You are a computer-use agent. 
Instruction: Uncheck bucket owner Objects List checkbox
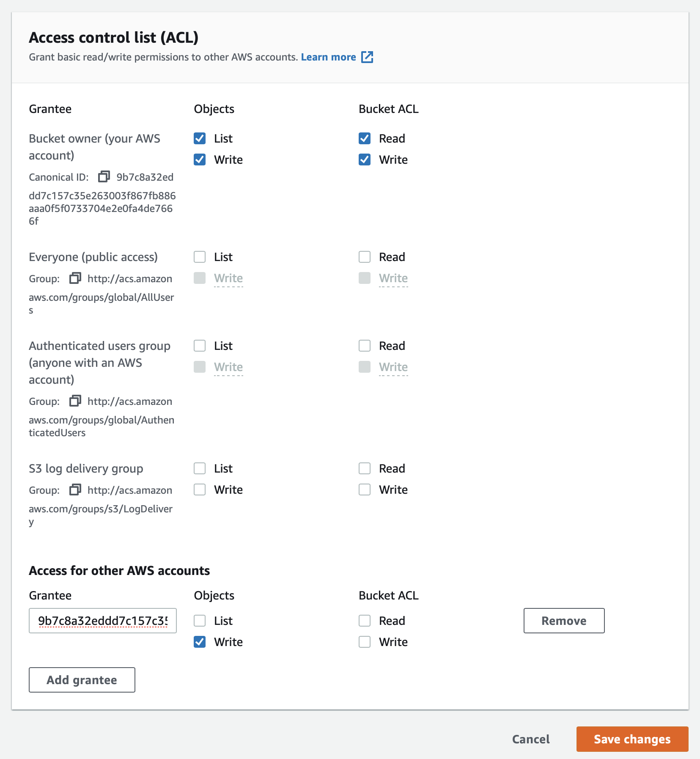pyautogui.click(x=200, y=138)
